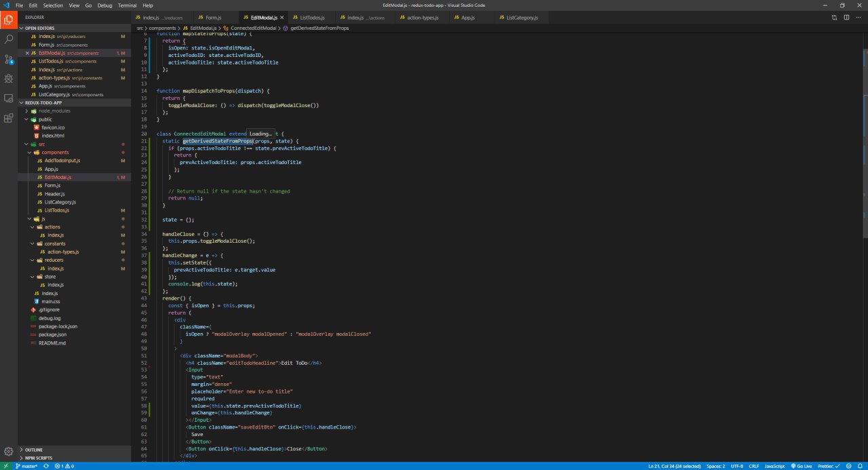The height and width of the screenshot is (470, 868).
Task: Collapse the OPEN EDITORS section
Action: click(x=39, y=28)
